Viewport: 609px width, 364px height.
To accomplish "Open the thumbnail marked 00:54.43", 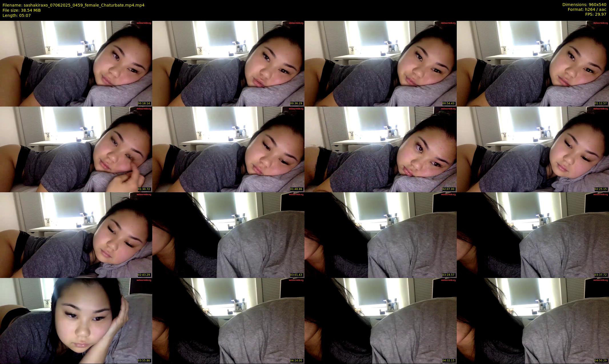I will pos(380,63).
